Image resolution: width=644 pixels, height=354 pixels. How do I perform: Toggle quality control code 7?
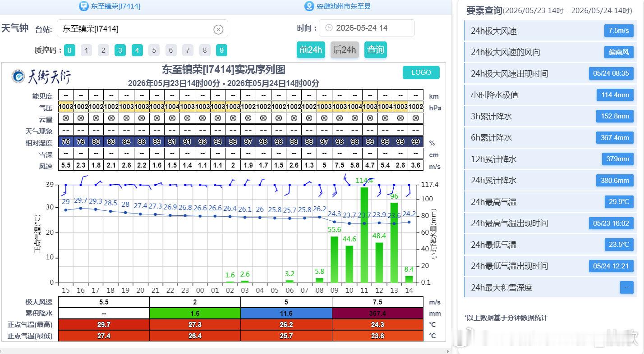188,50
